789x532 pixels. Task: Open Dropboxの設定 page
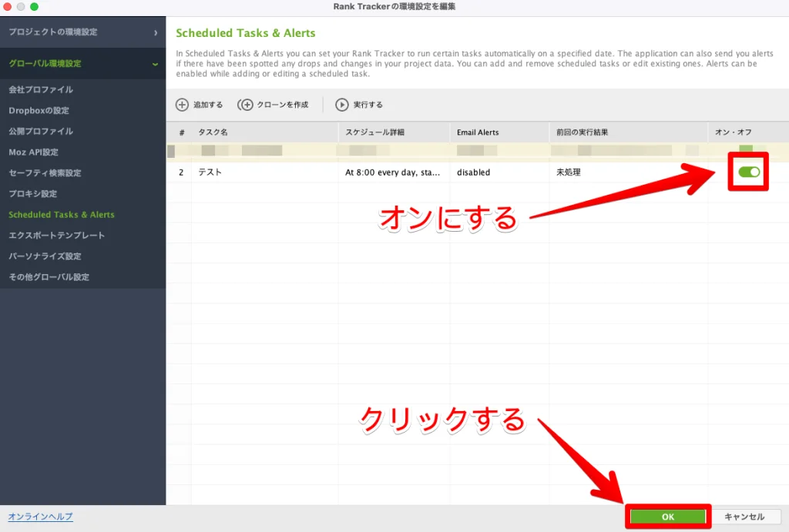(39, 111)
